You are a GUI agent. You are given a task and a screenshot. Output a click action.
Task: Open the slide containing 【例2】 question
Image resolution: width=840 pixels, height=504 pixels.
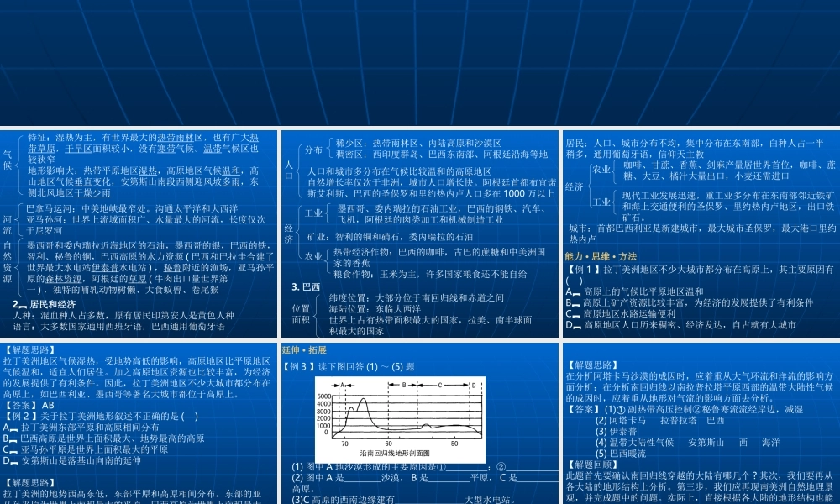[139, 423]
